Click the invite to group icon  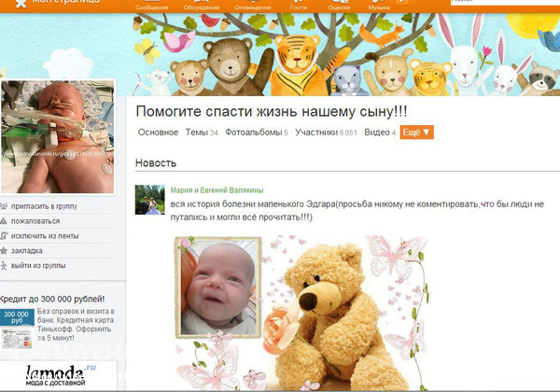click(x=4, y=206)
